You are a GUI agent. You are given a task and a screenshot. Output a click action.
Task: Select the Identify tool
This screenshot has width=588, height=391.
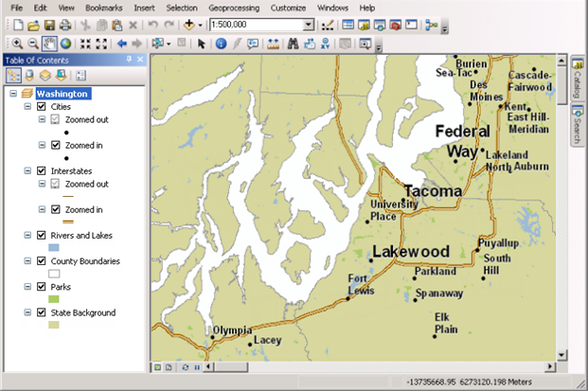point(221,44)
